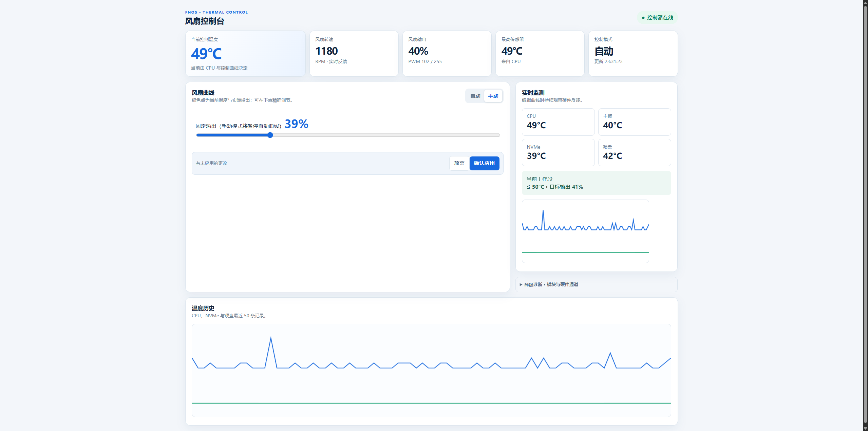Expand 高级诊断 模块与硬件通道 section
Image resolution: width=868 pixels, height=431 pixels.
(596, 284)
